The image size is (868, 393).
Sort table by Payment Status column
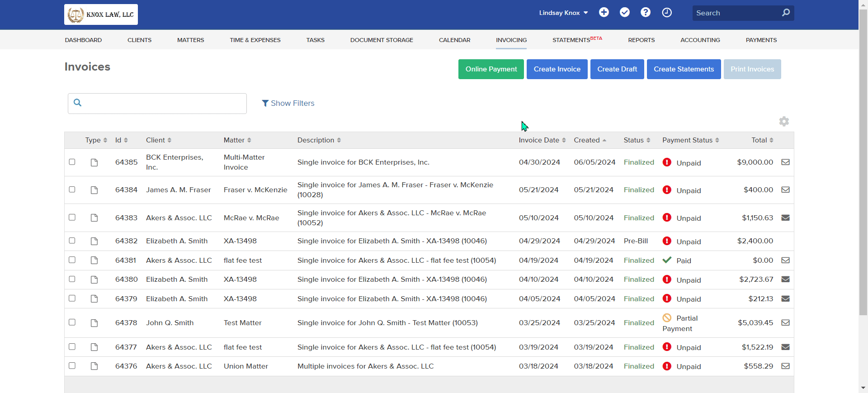point(691,140)
